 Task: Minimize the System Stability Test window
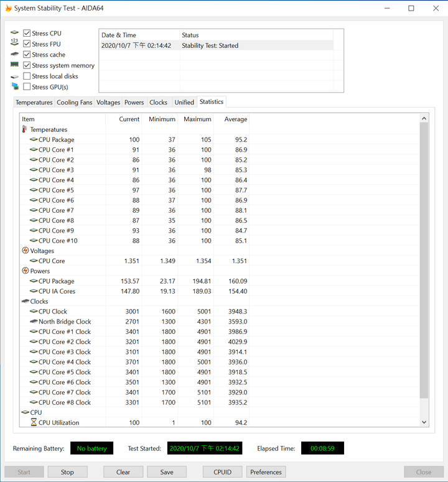[x=387, y=8]
